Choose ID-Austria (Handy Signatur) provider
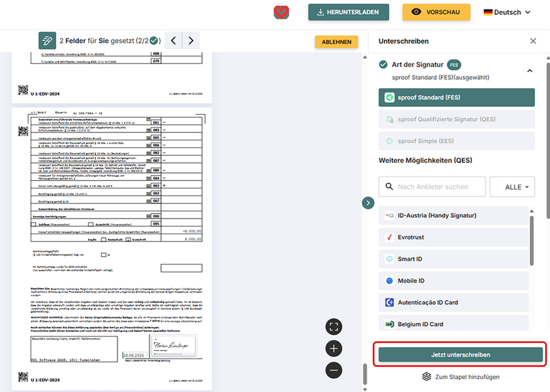 (x=453, y=216)
